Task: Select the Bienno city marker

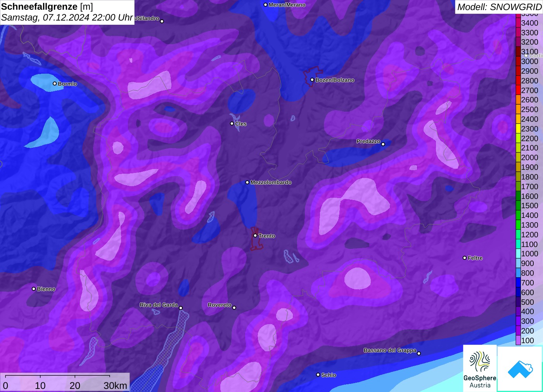Action: 34,289
